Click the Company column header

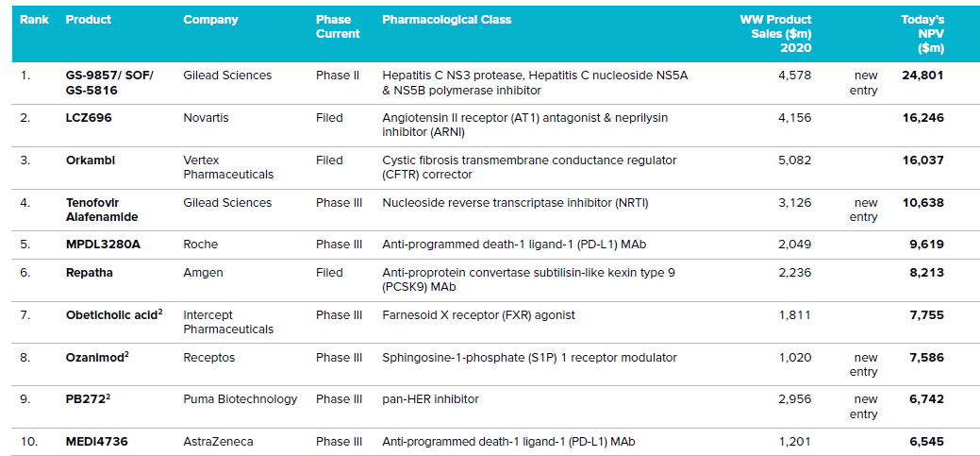tap(210, 20)
